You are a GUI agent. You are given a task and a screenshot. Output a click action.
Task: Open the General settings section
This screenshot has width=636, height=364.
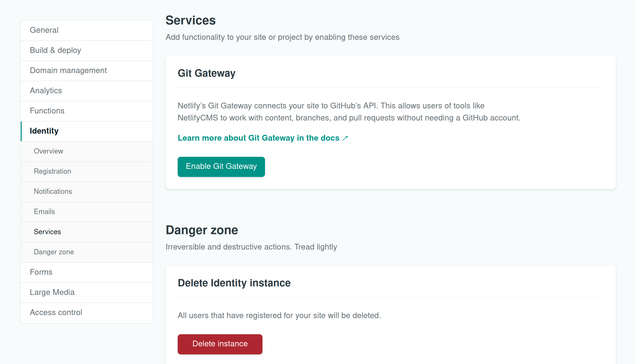44,30
